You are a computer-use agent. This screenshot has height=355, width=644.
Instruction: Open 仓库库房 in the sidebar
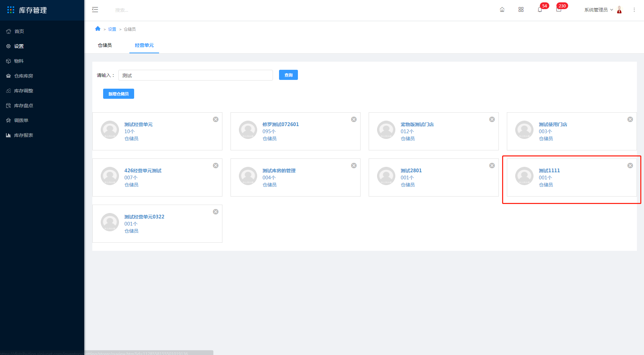point(42,76)
